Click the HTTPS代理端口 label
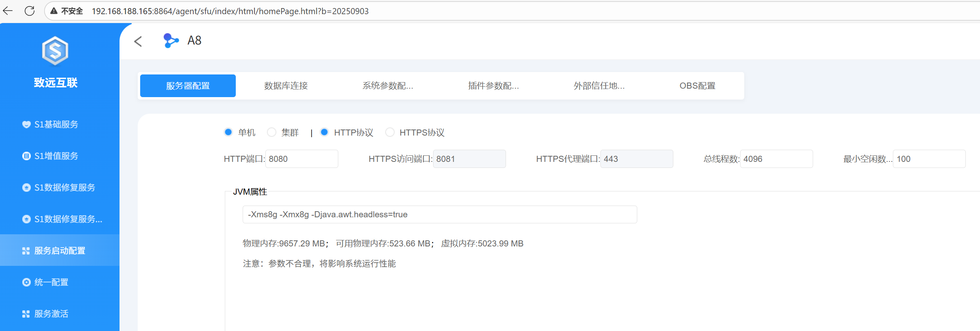Viewport: 980px width, 331px height. 568,159
